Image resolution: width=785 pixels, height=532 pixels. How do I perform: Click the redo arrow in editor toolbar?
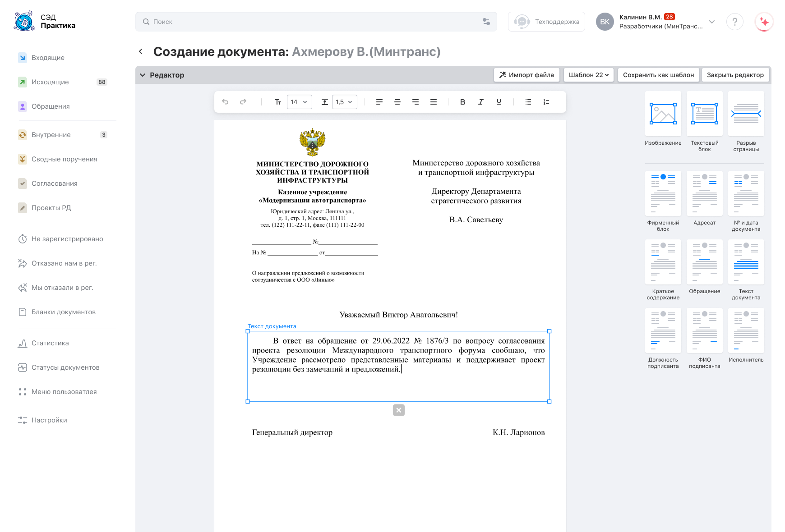point(243,102)
